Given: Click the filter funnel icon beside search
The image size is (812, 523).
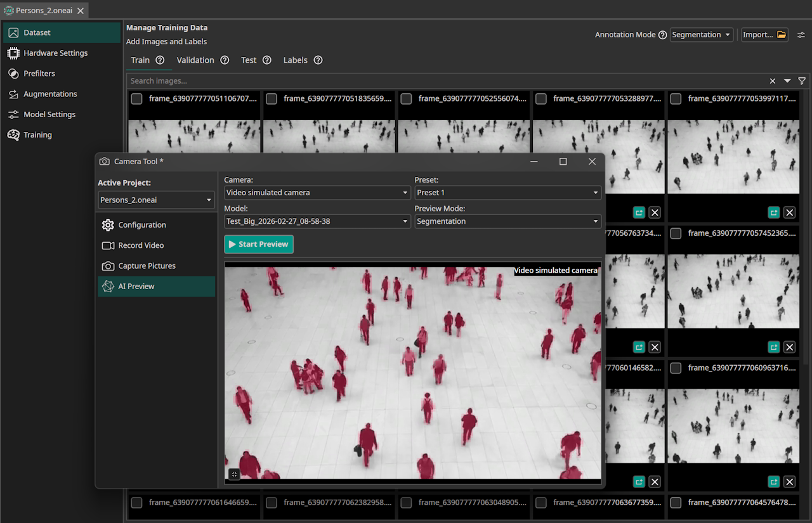Looking at the screenshot, I should [x=802, y=81].
